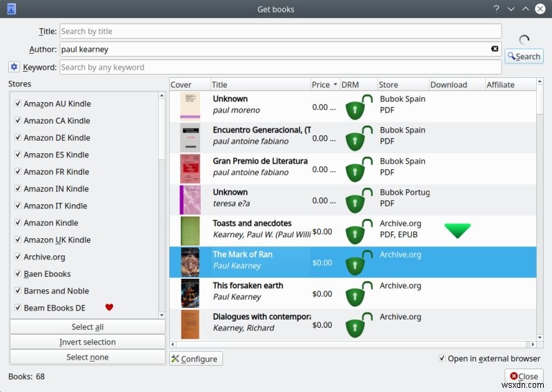Click the help question mark in the title bar
Viewport: 552px width, 392px height.
[496, 9]
